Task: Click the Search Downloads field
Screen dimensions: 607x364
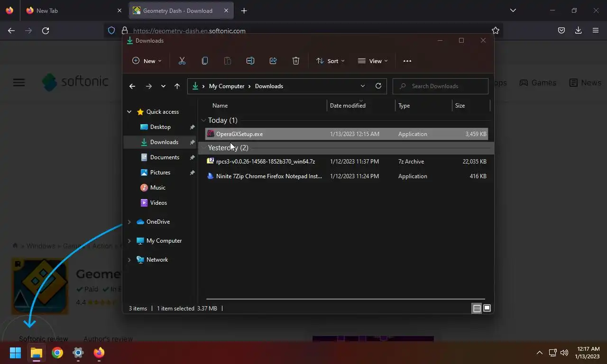Action: click(441, 86)
